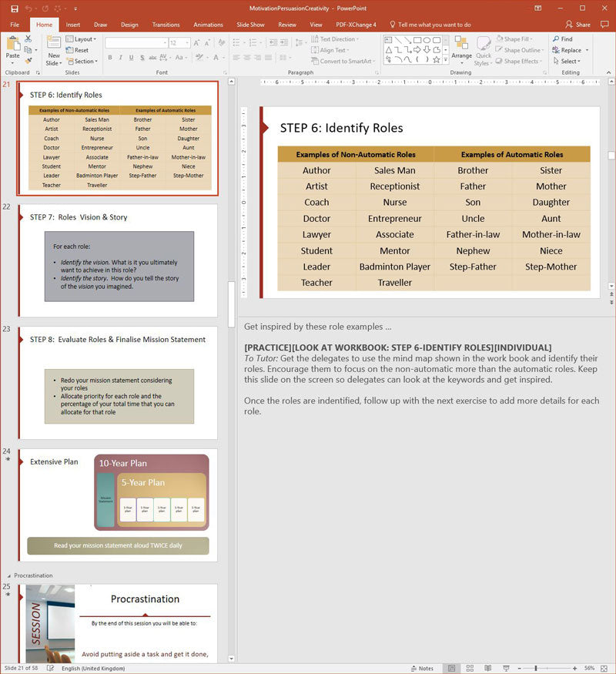
Task: Collapse the ribbon with chevron
Action: tap(609, 72)
